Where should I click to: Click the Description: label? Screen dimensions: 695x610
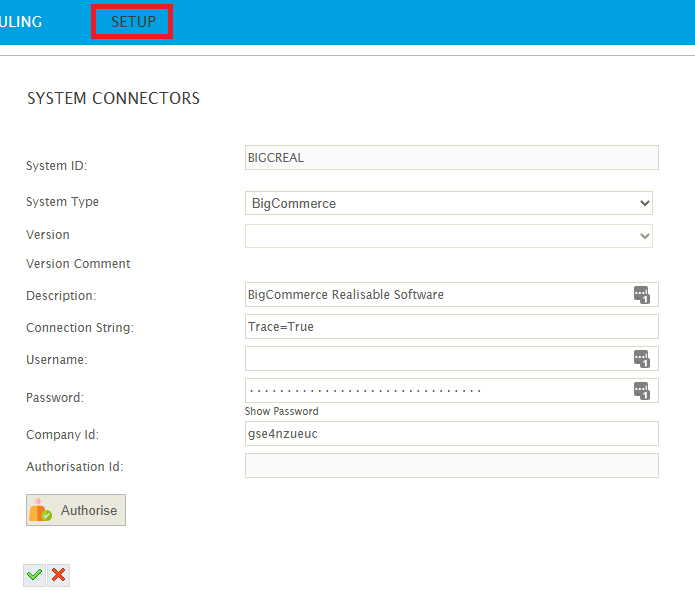[61, 296]
